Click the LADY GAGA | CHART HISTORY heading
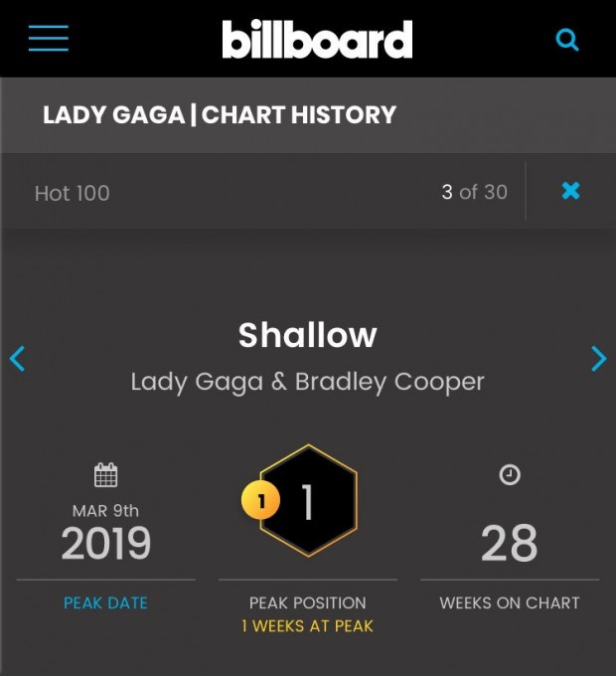The image size is (616, 676). point(220,114)
